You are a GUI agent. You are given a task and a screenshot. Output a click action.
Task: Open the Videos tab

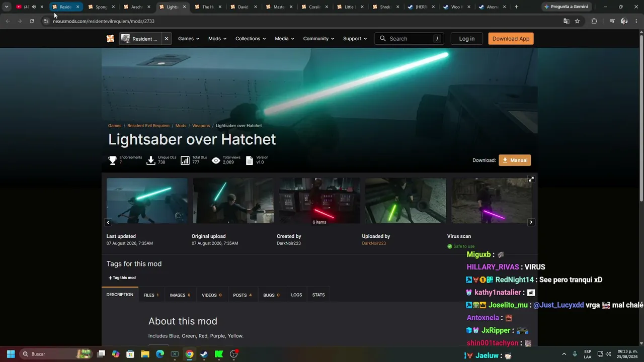tap(212, 295)
